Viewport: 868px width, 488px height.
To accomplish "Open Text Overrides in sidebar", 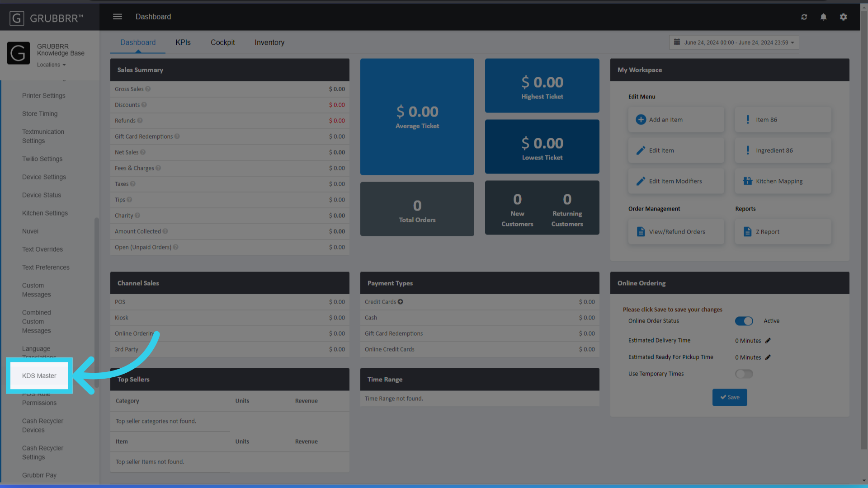I will coord(42,249).
